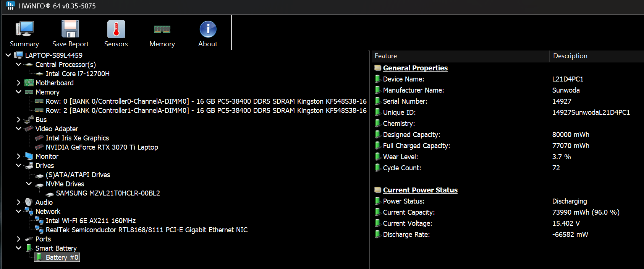644x269 pixels.
Task: Select RealTek RTL8168/8111 Ethernet NIC
Action: (147, 230)
